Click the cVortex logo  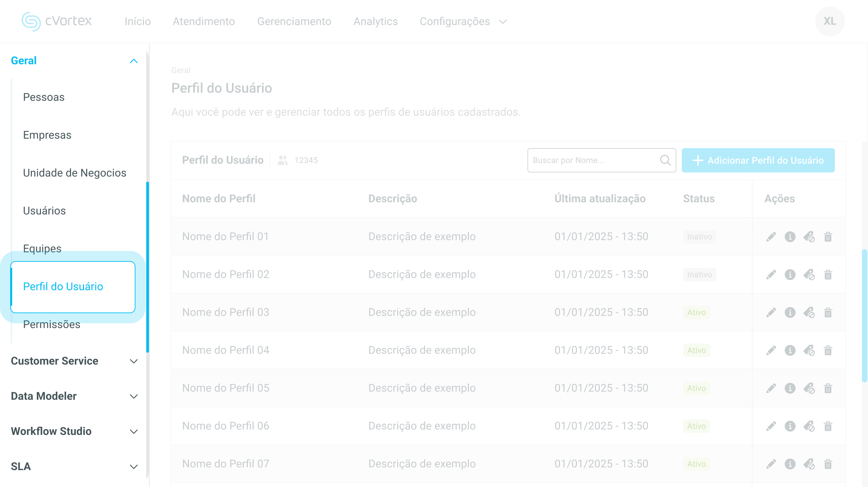click(57, 21)
